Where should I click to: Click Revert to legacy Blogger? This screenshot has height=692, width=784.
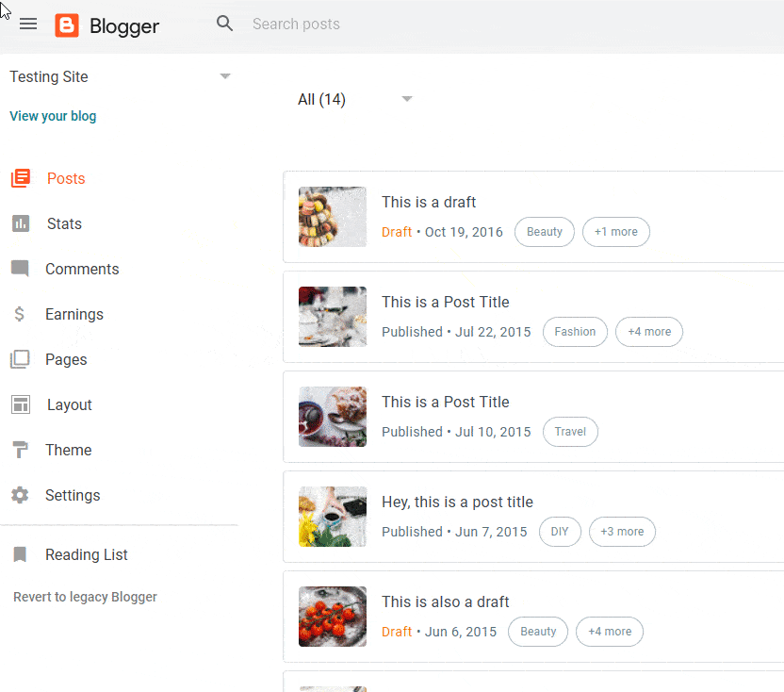tap(85, 597)
